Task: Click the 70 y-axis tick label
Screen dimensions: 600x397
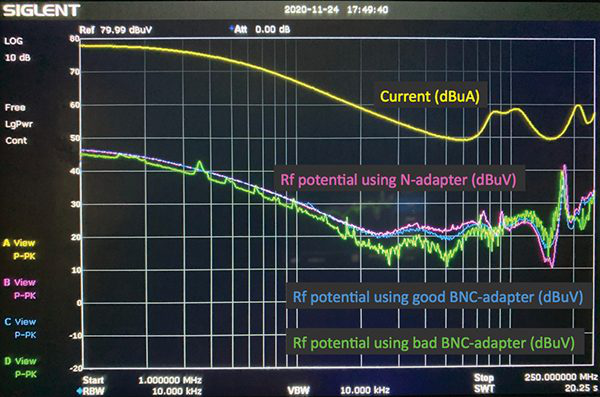Action: coord(75,72)
